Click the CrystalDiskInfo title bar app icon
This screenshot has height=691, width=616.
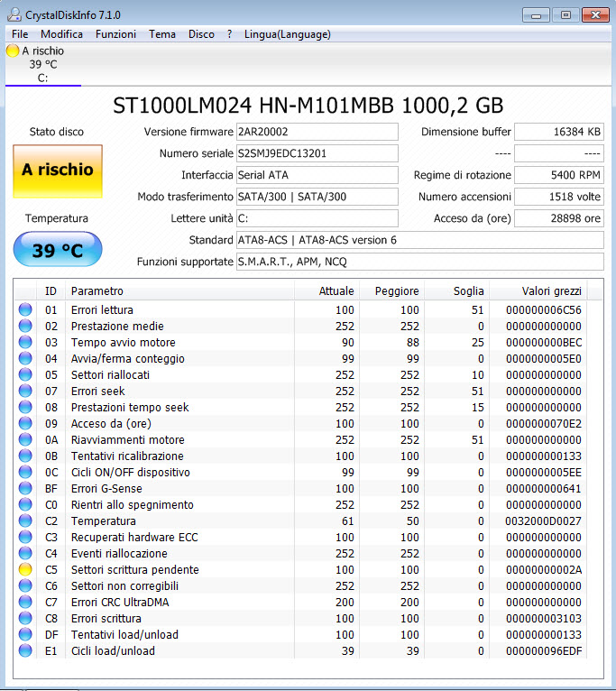tap(14, 15)
